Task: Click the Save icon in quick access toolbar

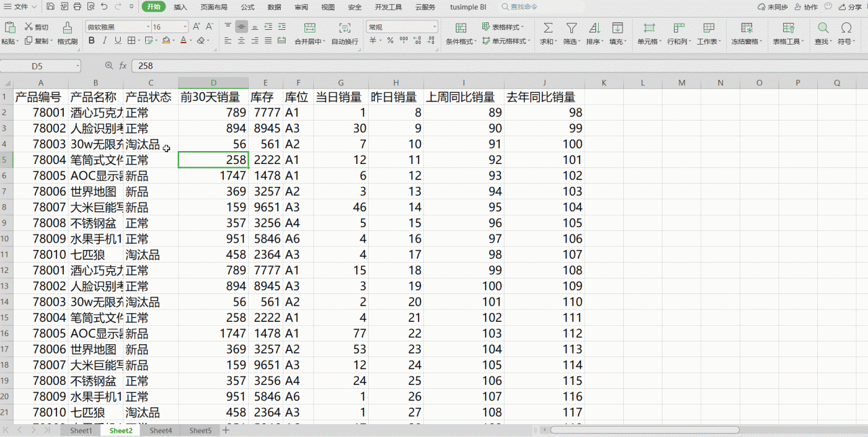Action: coord(51,7)
